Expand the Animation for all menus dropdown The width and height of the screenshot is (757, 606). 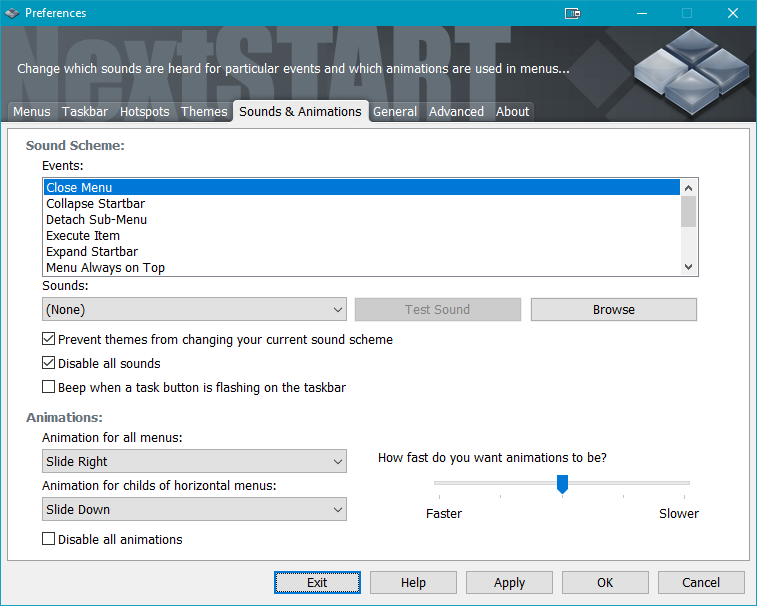(x=194, y=461)
